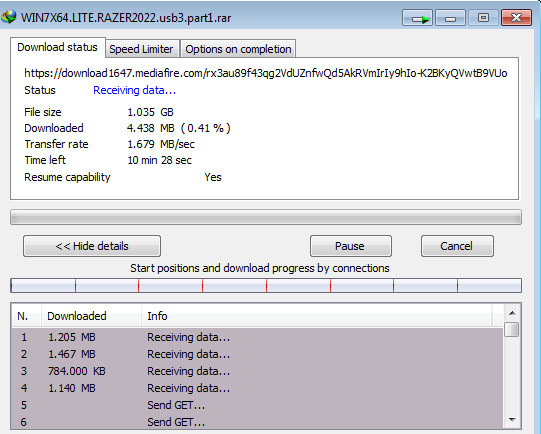Click the IDM globe icon in title bar
This screenshot has height=434, width=541.
pyautogui.click(x=9, y=17)
